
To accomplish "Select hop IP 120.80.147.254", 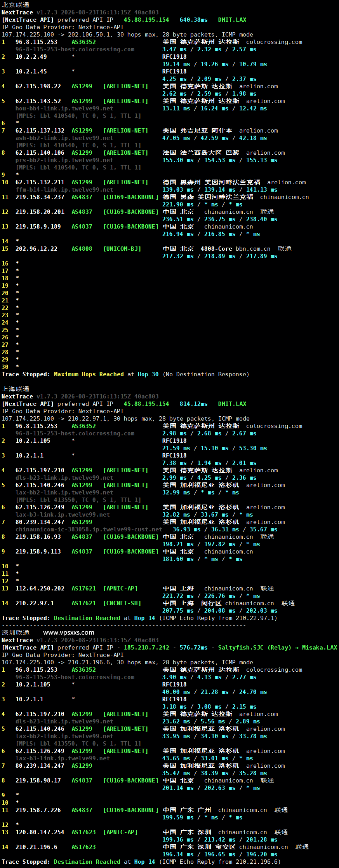I will tap(40, 832).
